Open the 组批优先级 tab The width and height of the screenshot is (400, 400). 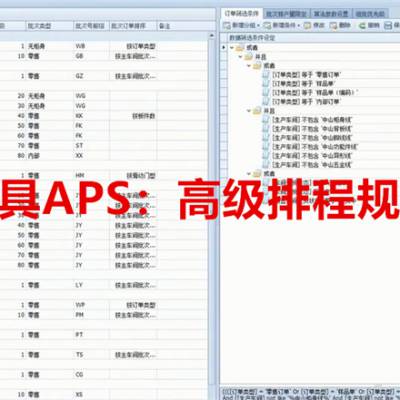tap(370, 14)
